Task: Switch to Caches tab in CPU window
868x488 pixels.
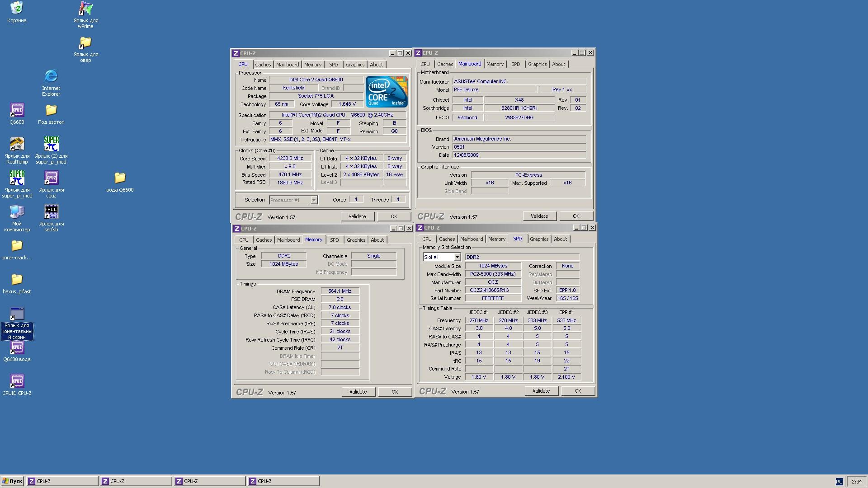Action: pyautogui.click(x=263, y=65)
